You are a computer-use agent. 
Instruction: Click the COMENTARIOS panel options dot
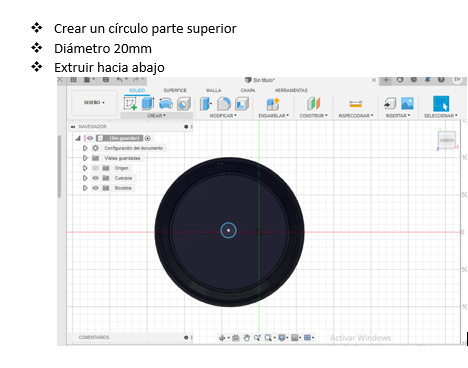[x=186, y=338]
